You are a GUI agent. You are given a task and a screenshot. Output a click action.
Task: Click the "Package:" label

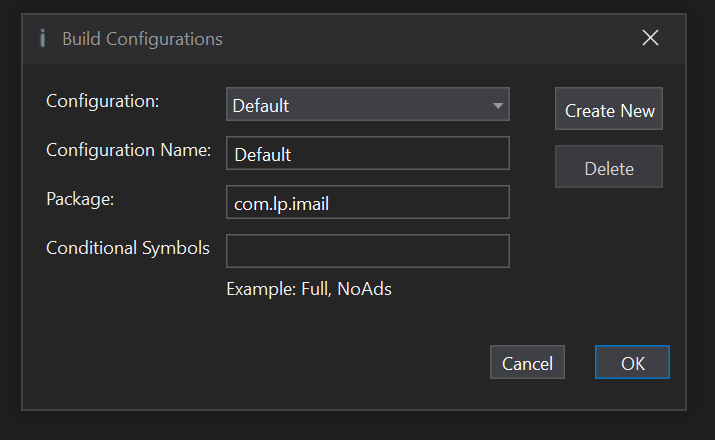(80, 198)
